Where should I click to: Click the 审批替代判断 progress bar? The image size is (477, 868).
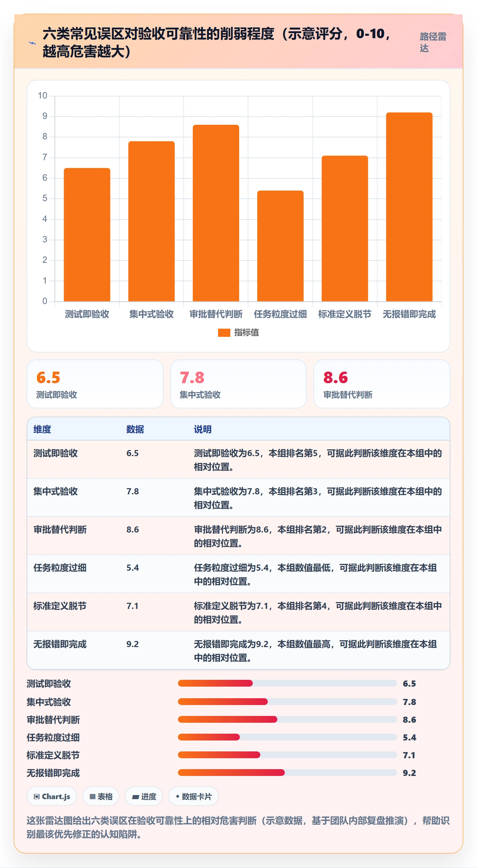[x=288, y=719]
